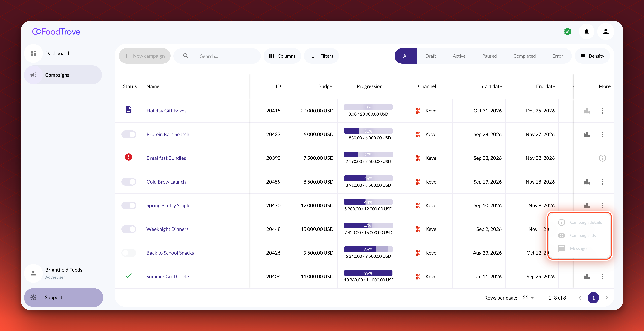The width and height of the screenshot is (644, 331).
Task: Toggle the Spring Pantry Staples campaign switch
Action: point(128,206)
